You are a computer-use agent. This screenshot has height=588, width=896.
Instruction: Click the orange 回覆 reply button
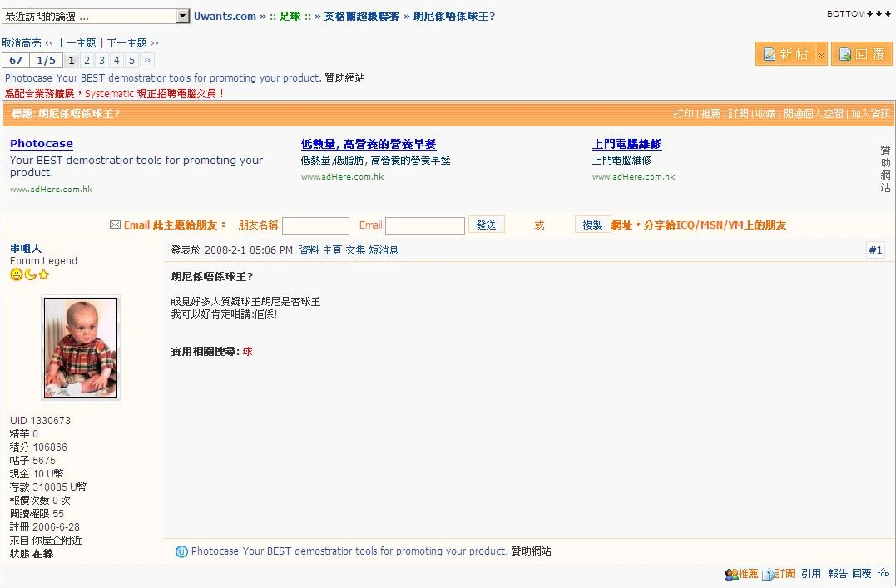862,52
